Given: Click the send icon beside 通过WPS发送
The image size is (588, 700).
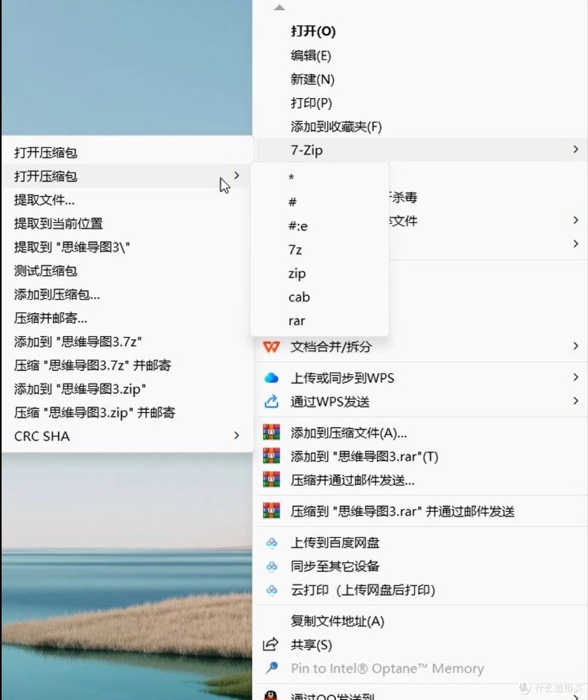Looking at the screenshot, I should coord(271,402).
